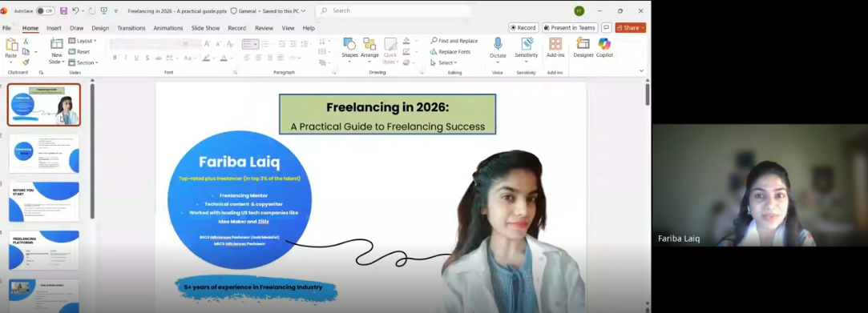The width and height of the screenshot is (868, 313).
Task: Click the Dictate microphone icon
Action: click(x=498, y=44)
